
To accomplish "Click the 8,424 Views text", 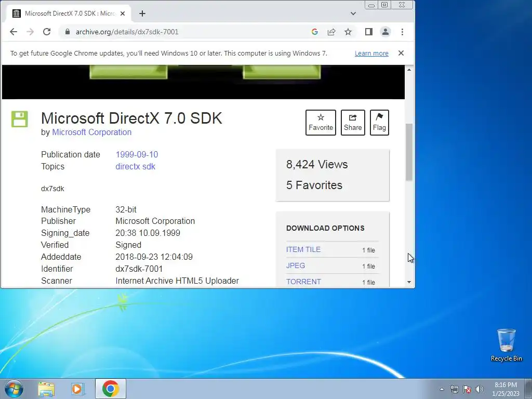I will (x=317, y=165).
